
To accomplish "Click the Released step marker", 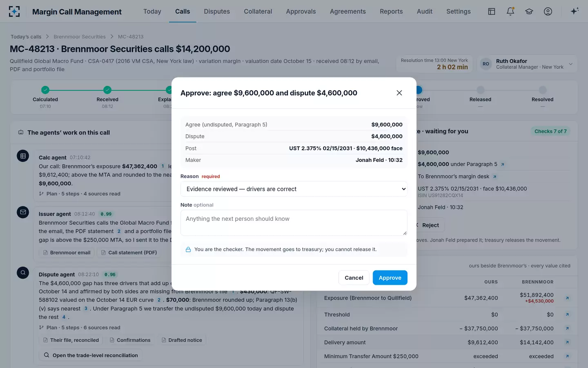I will tap(481, 90).
